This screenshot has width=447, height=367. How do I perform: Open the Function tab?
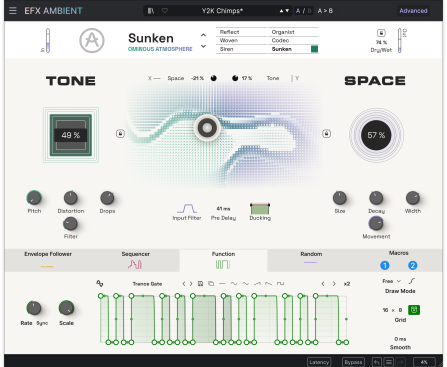[x=223, y=260]
